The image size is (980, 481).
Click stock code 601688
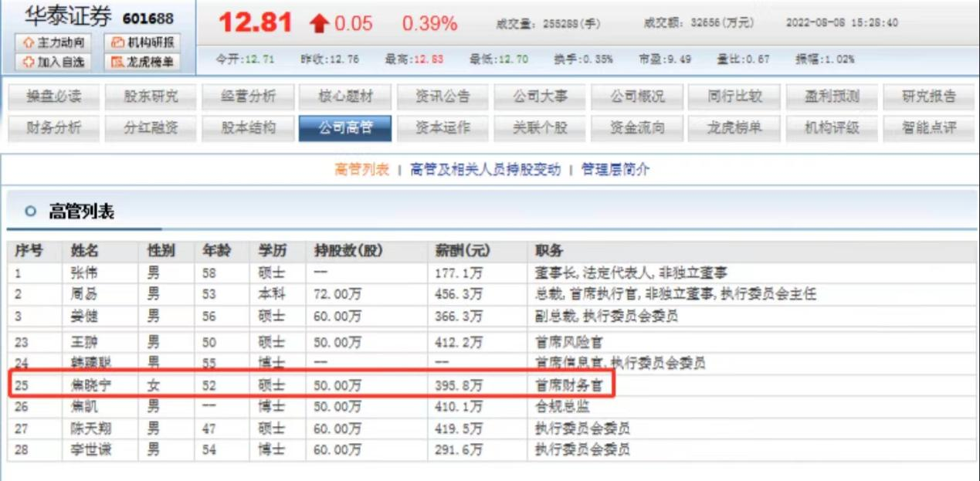click(148, 18)
